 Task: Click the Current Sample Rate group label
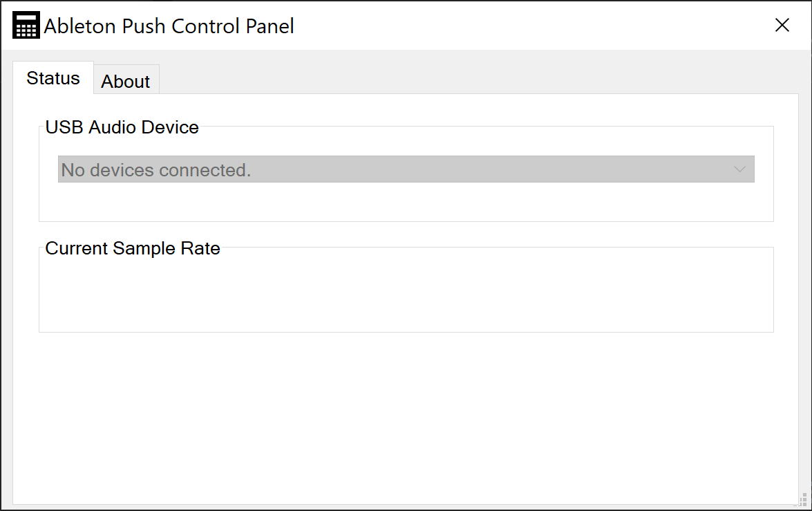[133, 248]
